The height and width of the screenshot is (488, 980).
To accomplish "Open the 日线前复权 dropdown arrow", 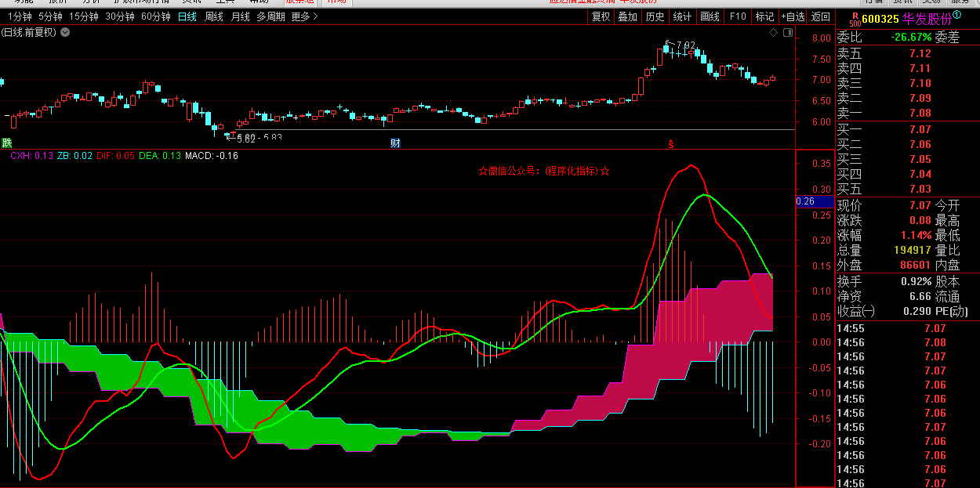I will [65, 32].
